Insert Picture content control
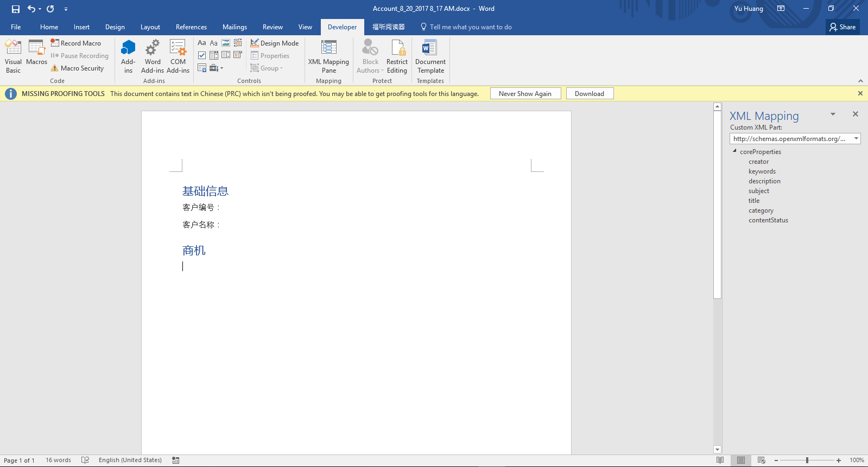The height and width of the screenshot is (467, 868). pyautogui.click(x=226, y=43)
